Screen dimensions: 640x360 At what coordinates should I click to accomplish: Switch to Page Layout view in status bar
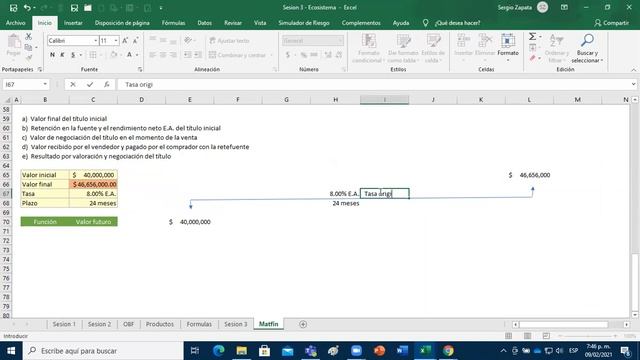[x=527, y=336]
